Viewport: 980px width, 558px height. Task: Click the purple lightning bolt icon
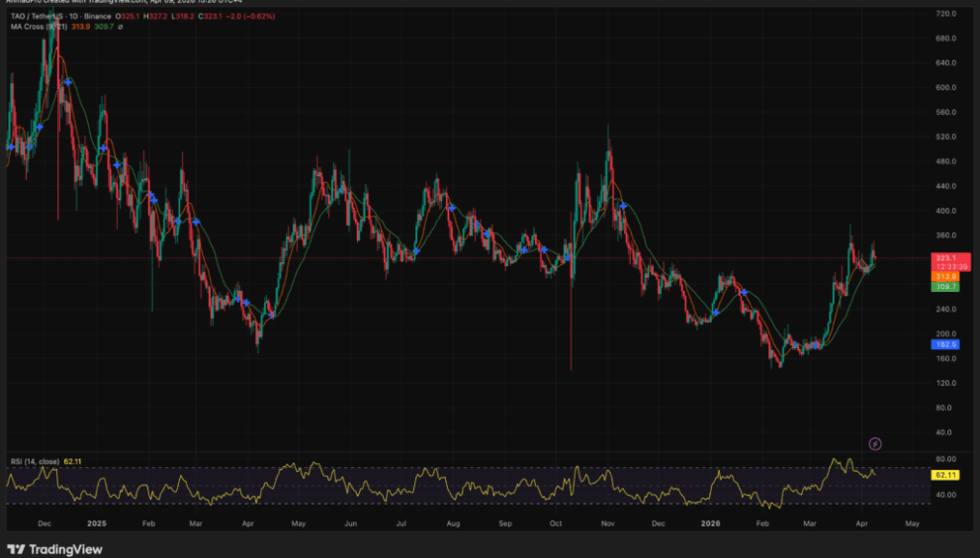click(874, 444)
